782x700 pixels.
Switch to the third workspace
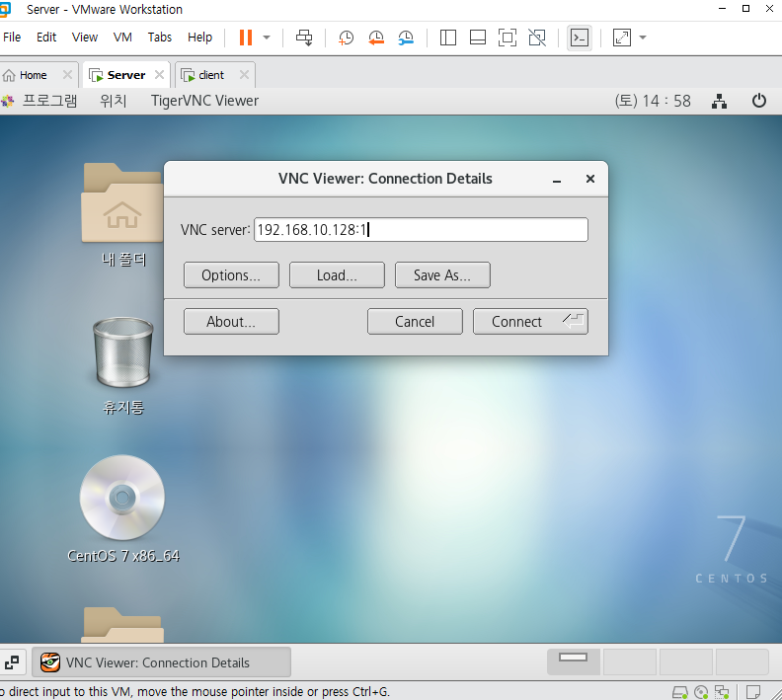pos(686,662)
